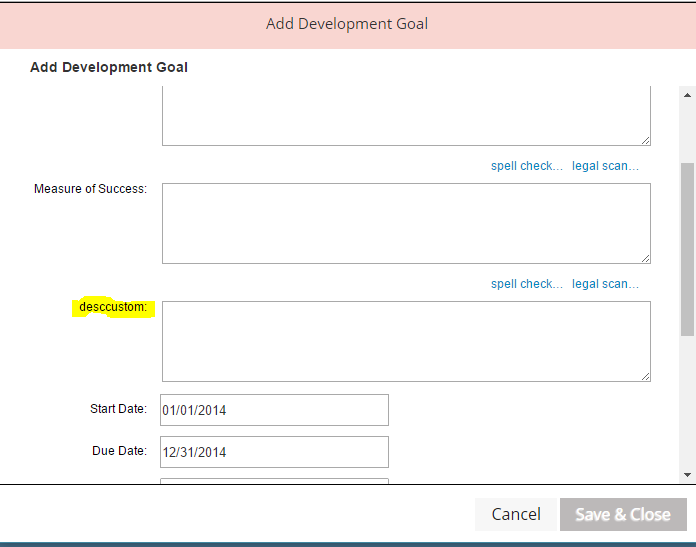
Task: Click Cancel button
Action: coord(516,514)
